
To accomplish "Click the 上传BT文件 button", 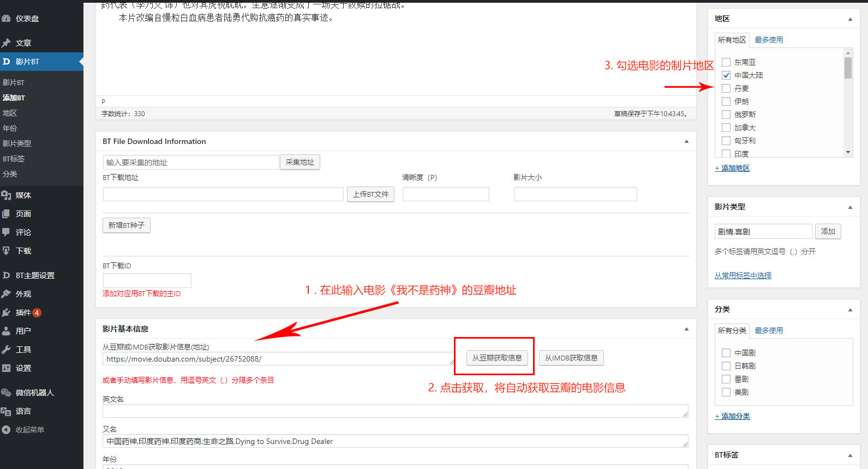I will (371, 194).
